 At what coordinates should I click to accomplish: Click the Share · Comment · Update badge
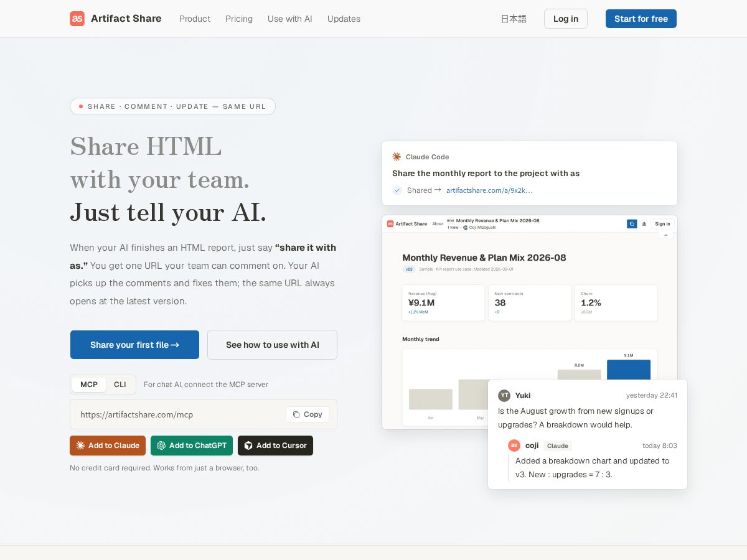click(x=172, y=106)
